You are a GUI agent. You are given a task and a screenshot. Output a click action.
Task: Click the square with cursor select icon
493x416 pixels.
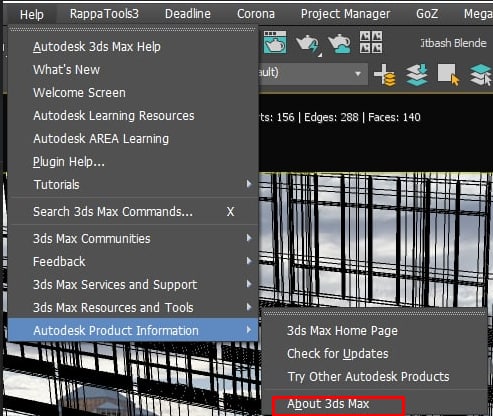point(449,75)
